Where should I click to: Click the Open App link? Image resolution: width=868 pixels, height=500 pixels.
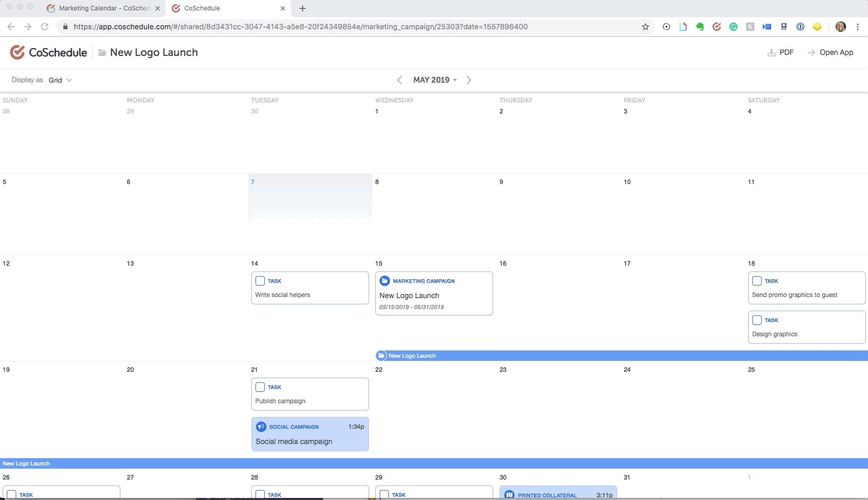[x=830, y=53]
